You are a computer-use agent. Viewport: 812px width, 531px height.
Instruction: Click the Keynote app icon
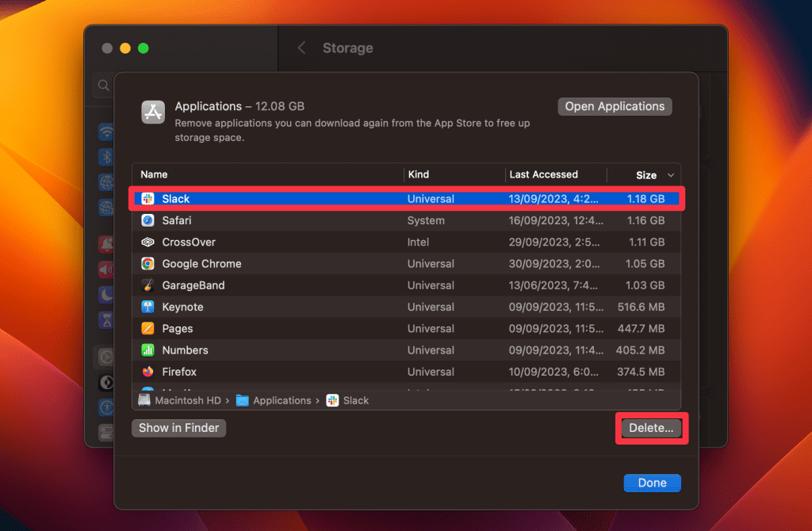(x=147, y=307)
